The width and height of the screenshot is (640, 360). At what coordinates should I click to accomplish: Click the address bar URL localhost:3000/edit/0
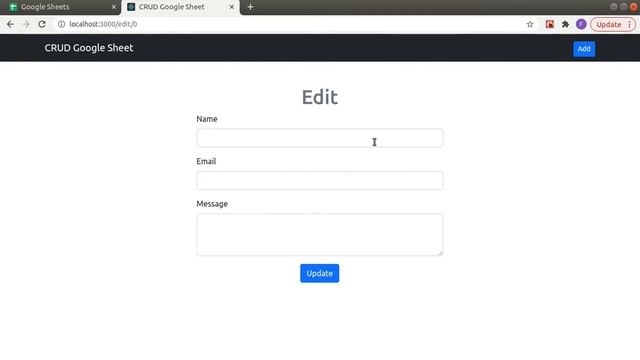coord(103,24)
